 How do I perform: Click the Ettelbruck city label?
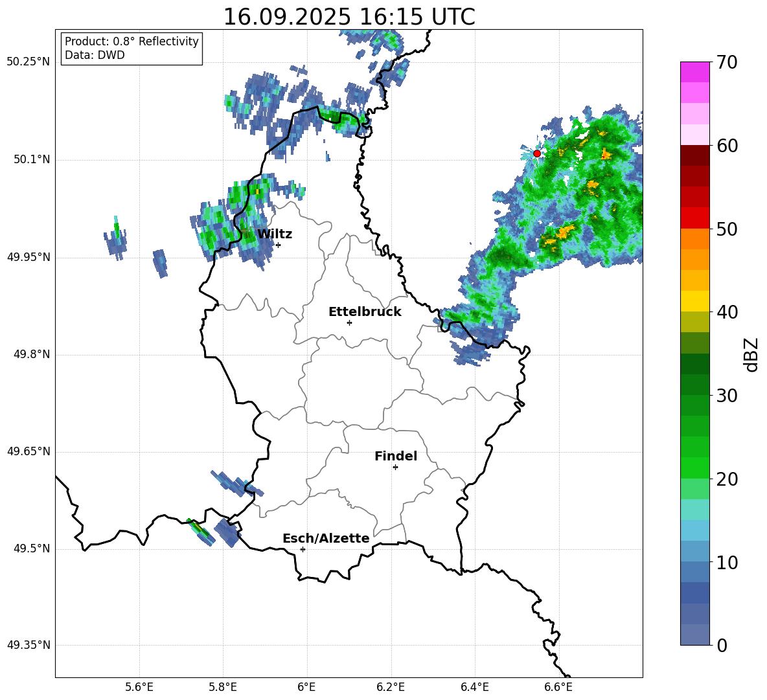point(365,312)
